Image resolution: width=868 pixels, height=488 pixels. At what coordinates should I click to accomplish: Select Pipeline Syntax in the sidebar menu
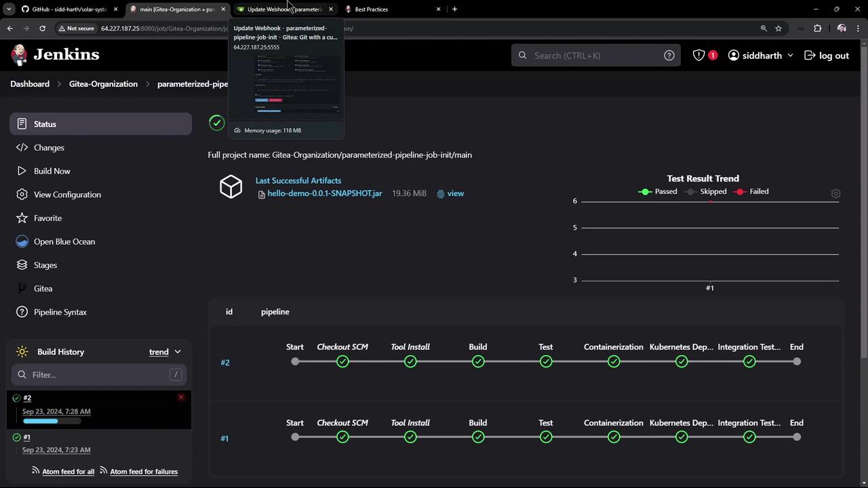pyautogui.click(x=60, y=312)
